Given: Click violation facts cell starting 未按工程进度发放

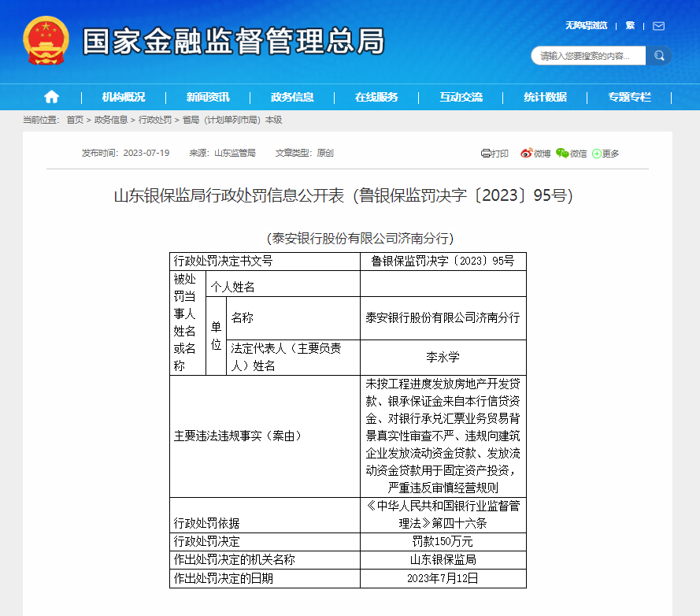Looking at the screenshot, I should pos(443,436).
